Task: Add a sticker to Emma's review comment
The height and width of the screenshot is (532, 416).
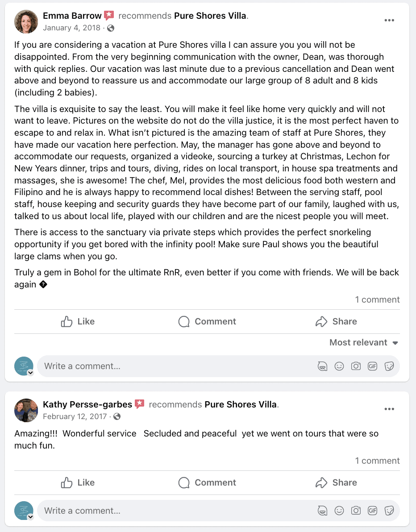Action: click(389, 366)
